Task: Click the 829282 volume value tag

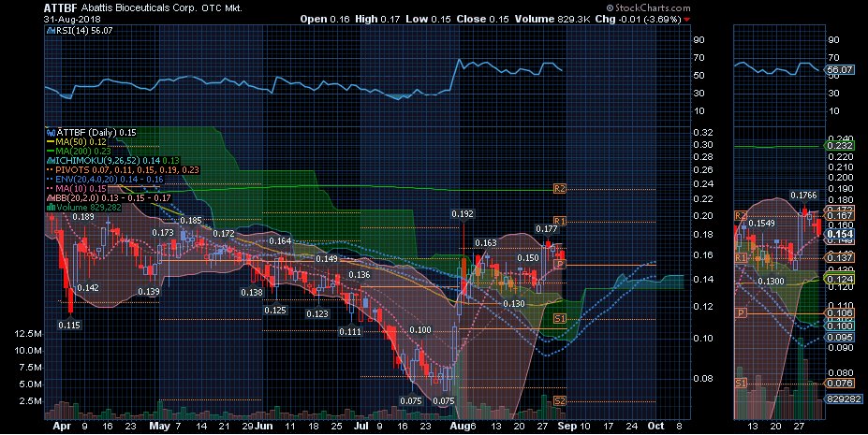Action: (843, 399)
